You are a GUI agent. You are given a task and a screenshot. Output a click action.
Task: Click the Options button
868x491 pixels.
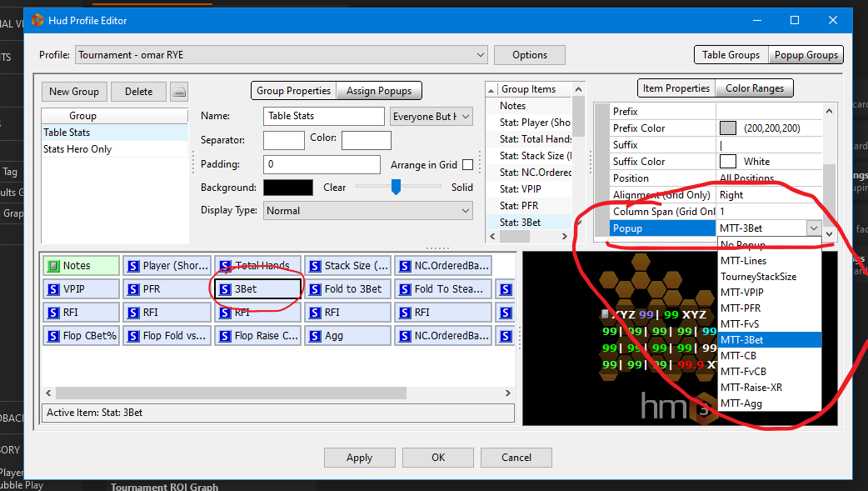pos(530,55)
